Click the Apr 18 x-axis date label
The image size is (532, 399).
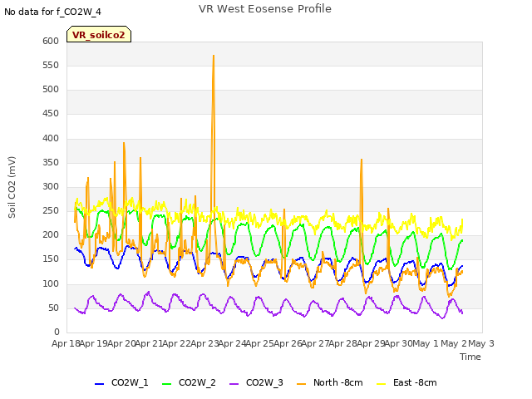66,343
